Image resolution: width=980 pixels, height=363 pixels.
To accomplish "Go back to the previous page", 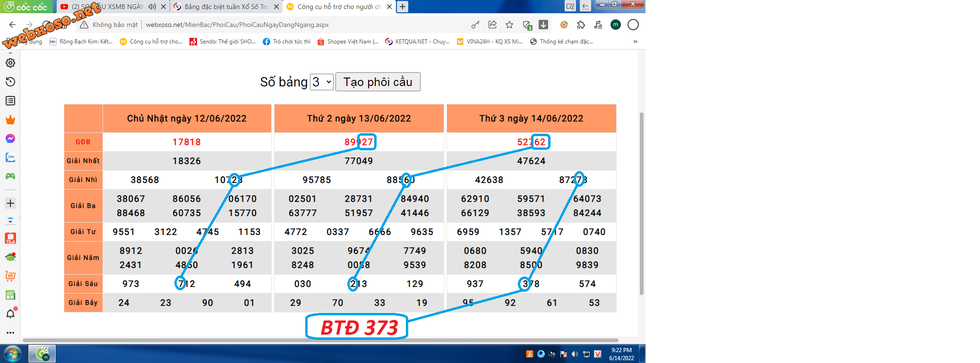I will pos(13,25).
